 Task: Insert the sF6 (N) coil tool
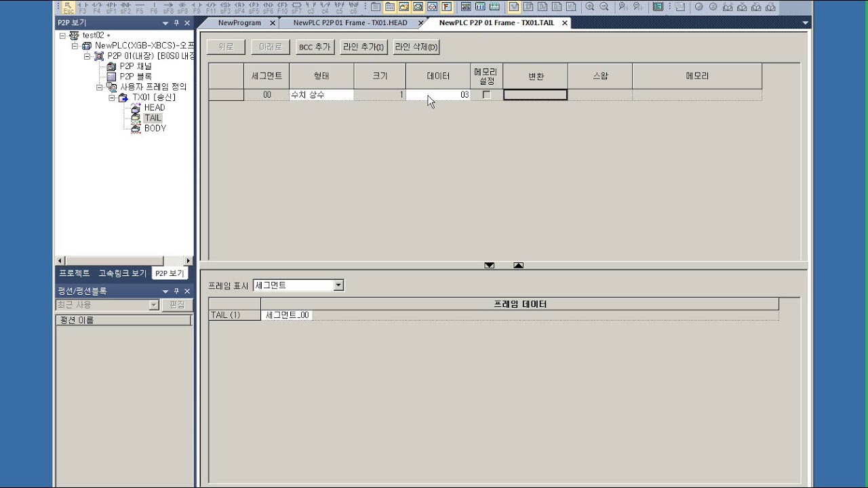click(x=268, y=7)
